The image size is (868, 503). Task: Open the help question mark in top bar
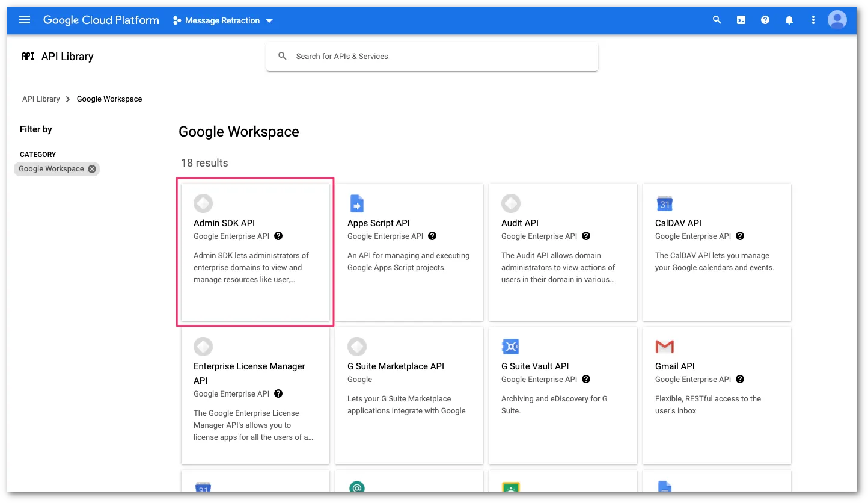click(x=765, y=20)
